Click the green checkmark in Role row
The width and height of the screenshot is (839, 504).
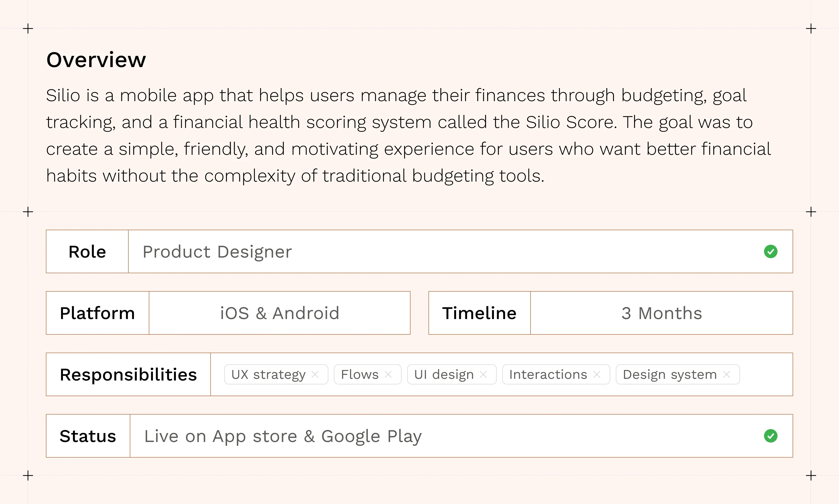[x=770, y=252]
